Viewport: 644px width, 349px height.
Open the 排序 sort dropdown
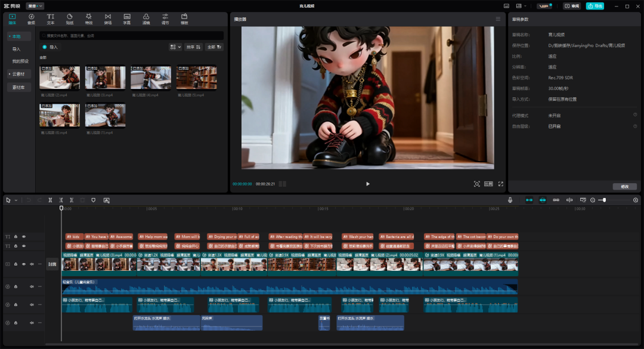pos(193,47)
